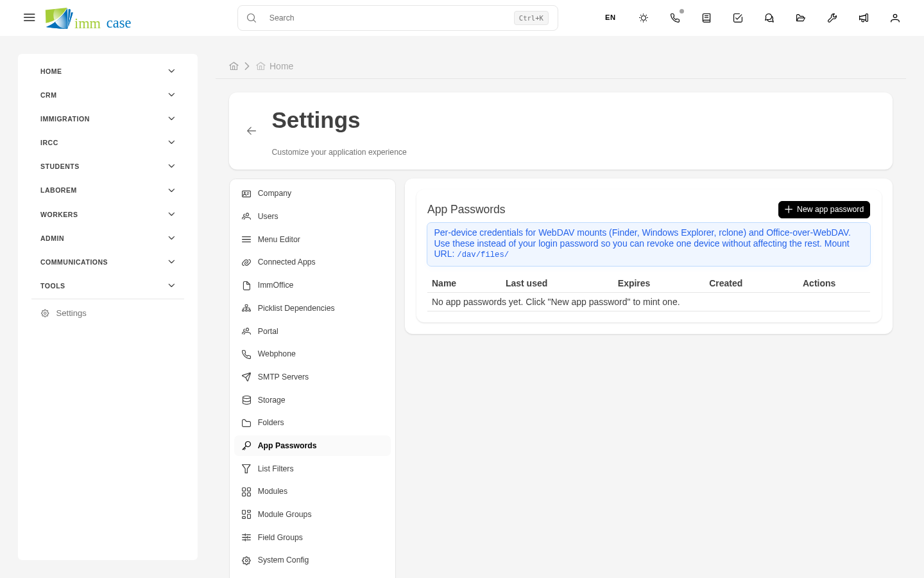Click the /dav/files/ mount URL text

pos(483,254)
